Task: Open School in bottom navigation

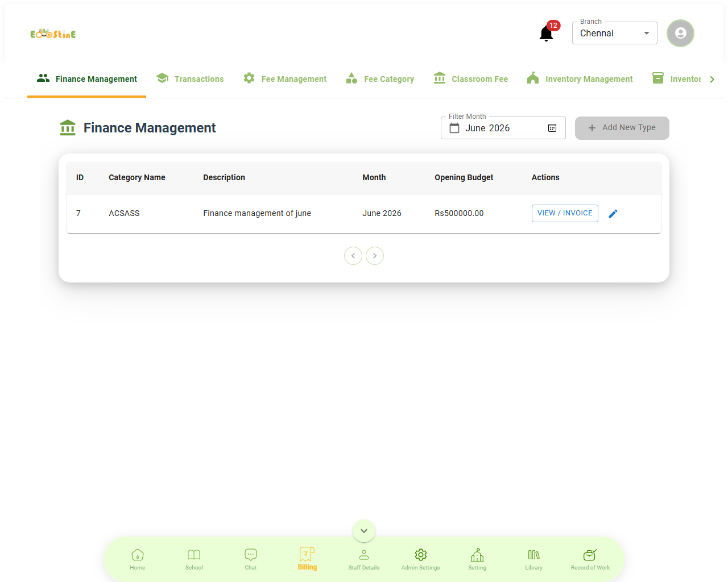Action: tap(194, 559)
